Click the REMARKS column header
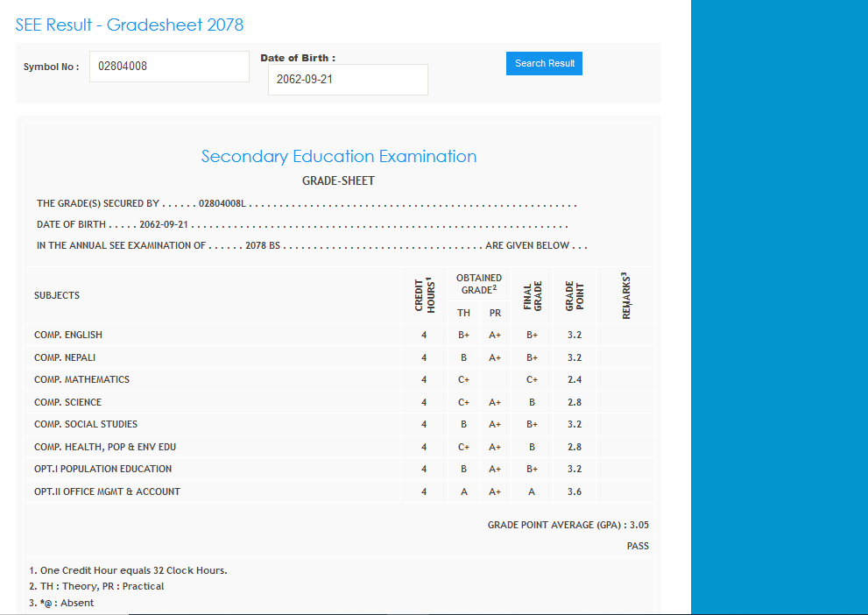 click(x=625, y=295)
